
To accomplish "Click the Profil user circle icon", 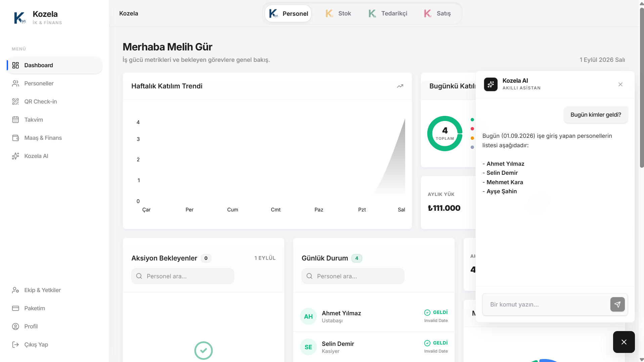I will (x=15, y=326).
